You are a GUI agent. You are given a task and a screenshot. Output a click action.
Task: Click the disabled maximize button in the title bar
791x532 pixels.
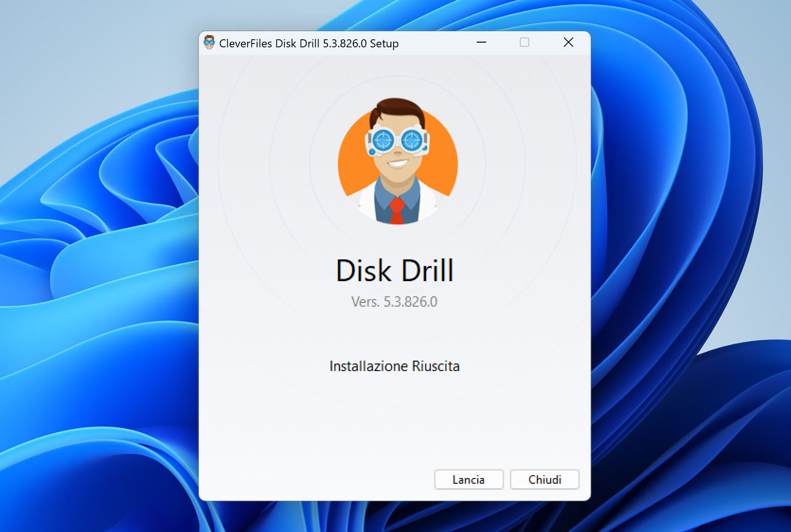click(x=524, y=43)
